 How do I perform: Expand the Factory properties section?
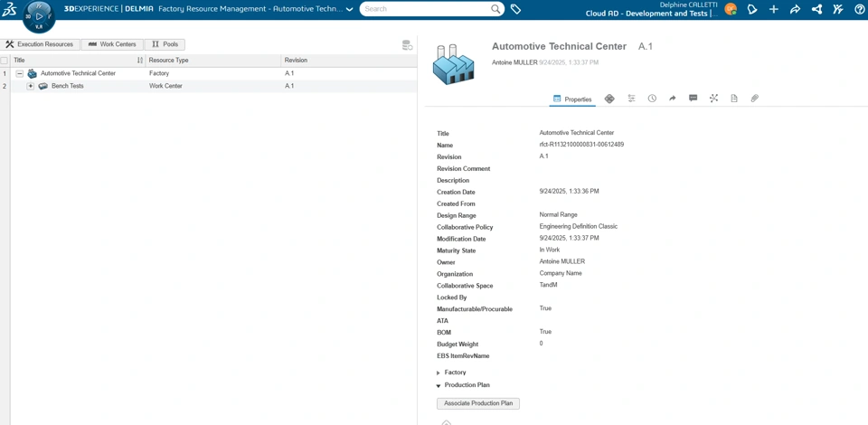coord(439,373)
